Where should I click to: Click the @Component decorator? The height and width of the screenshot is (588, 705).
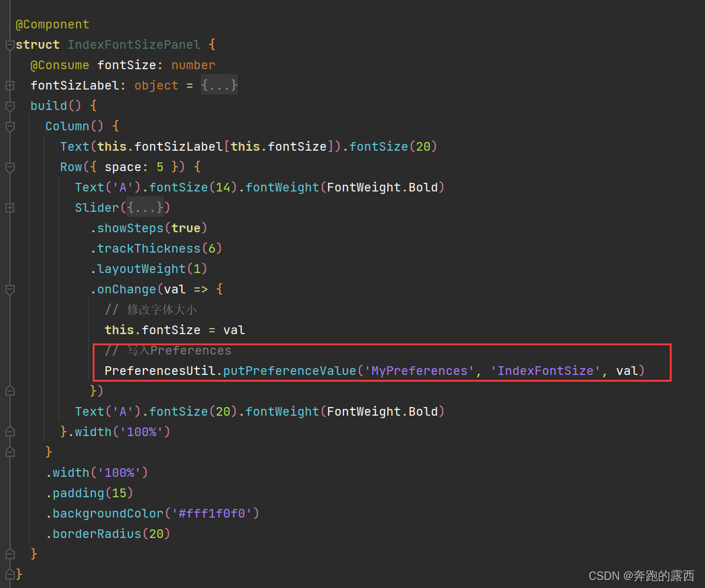click(52, 24)
